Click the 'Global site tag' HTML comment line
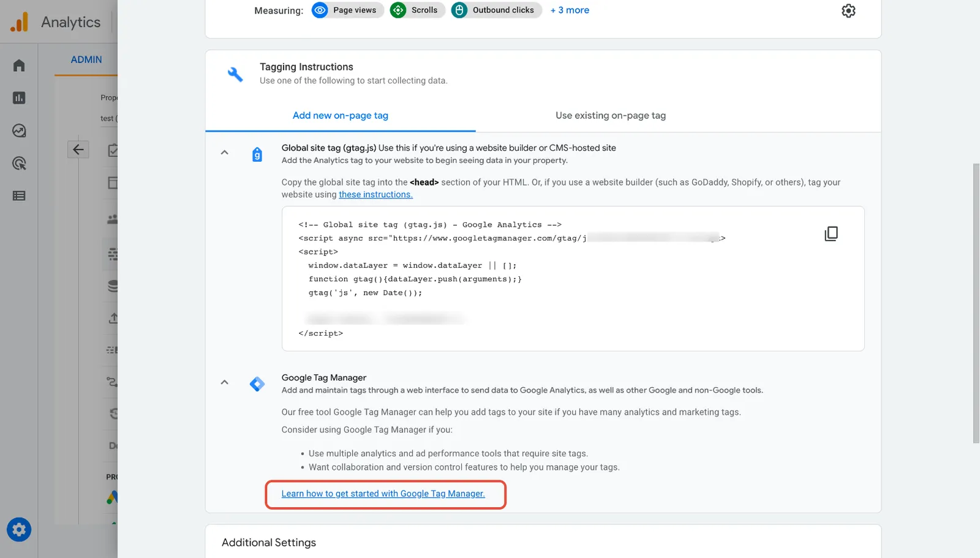This screenshot has height=558, width=980. (x=430, y=225)
